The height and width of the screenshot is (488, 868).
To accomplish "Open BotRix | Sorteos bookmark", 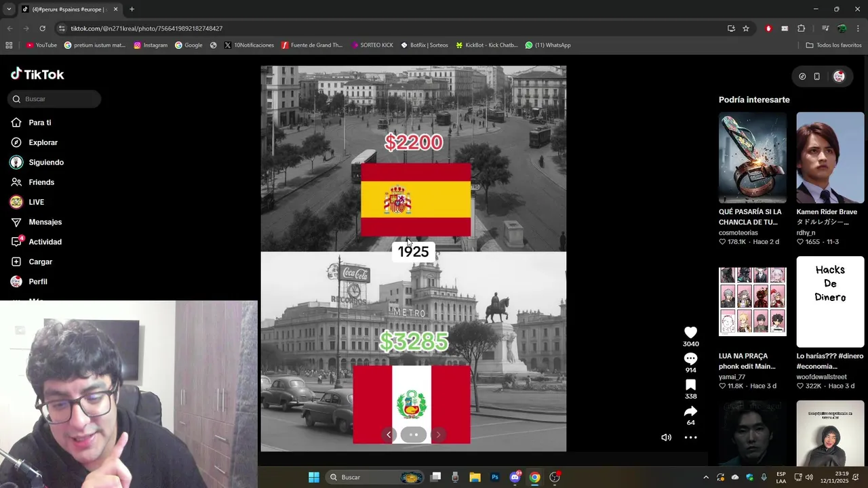I will (425, 45).
